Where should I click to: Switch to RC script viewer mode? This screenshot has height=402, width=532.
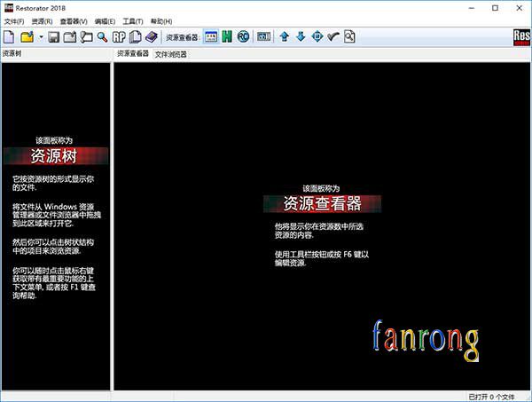point(243,36)
